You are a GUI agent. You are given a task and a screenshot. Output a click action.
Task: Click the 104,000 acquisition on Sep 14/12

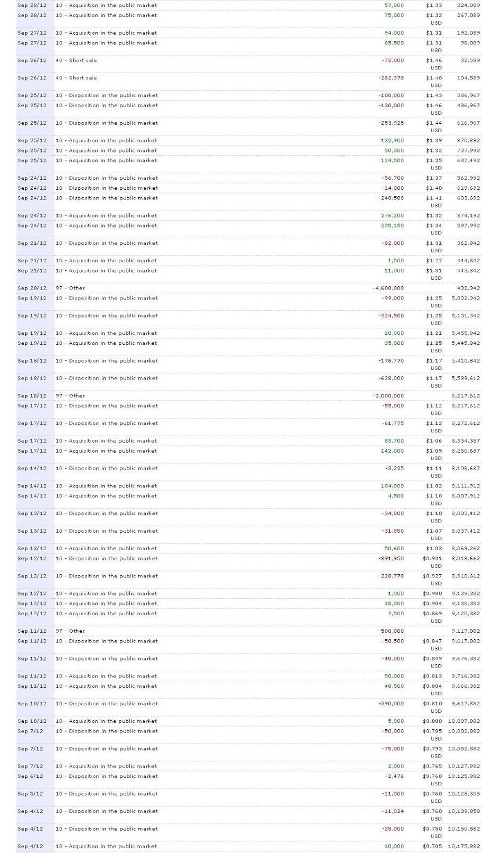(x=392, y=486)
